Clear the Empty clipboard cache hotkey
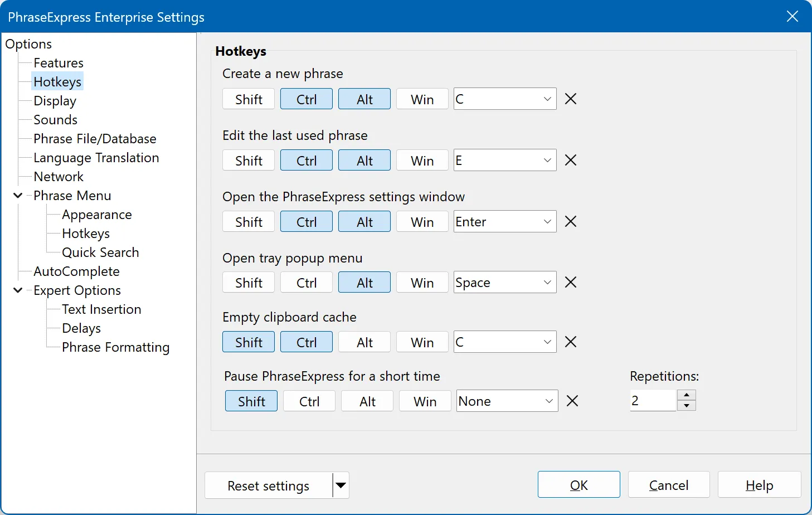 pos(570,342)
